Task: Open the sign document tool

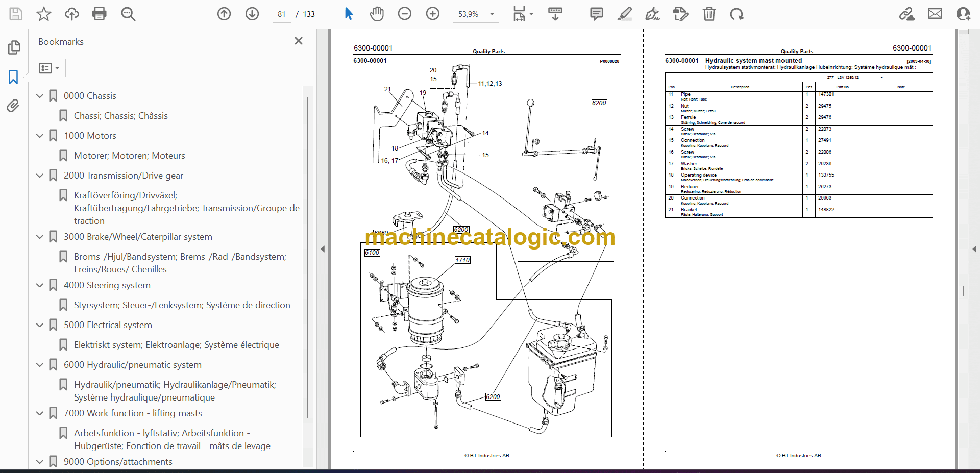Action: point(652,14)
